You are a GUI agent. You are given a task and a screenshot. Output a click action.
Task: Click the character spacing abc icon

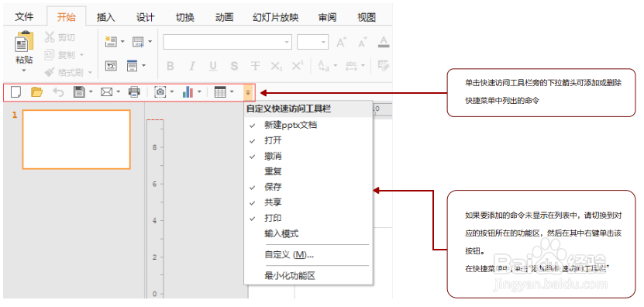point(352,66)
